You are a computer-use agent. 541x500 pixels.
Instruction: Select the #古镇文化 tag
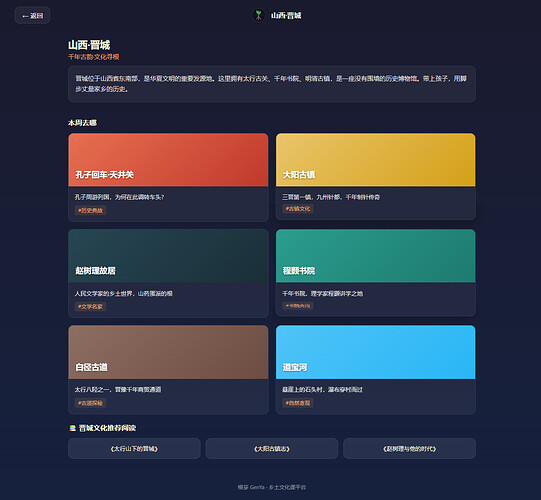tap(298, 208)
